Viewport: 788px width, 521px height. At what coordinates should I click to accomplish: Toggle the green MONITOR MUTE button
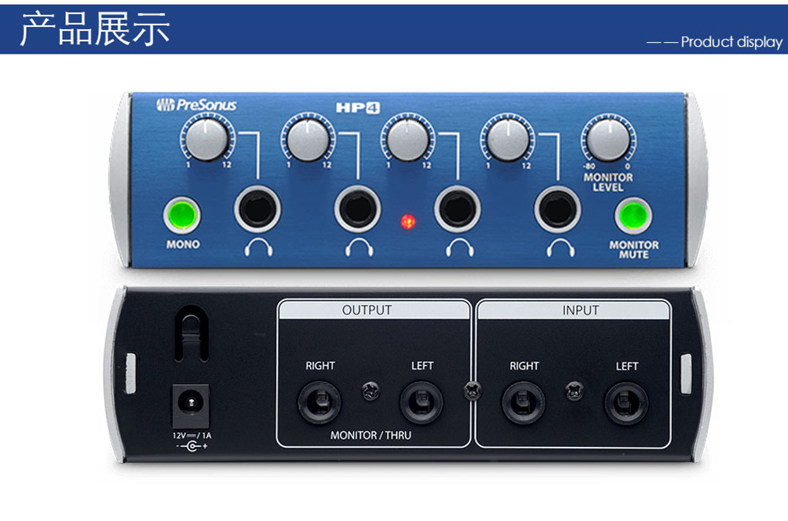[x=633, y=216]
